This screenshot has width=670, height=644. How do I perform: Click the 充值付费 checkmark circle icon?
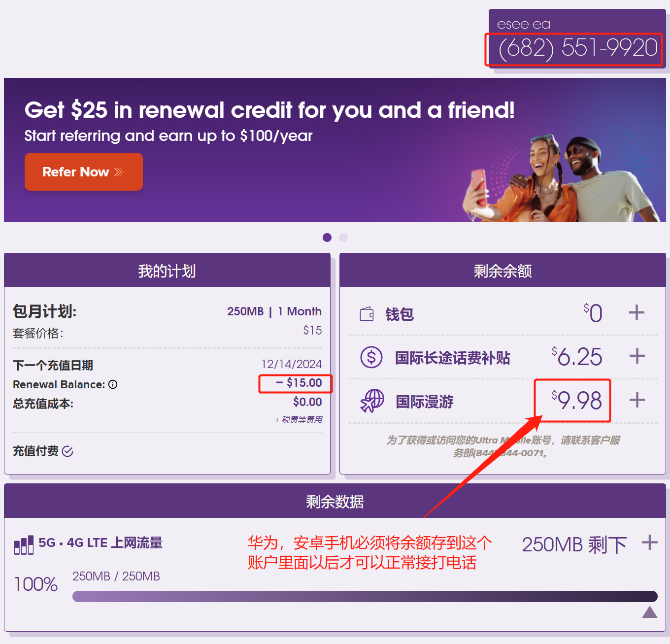[x=68, y=451]
